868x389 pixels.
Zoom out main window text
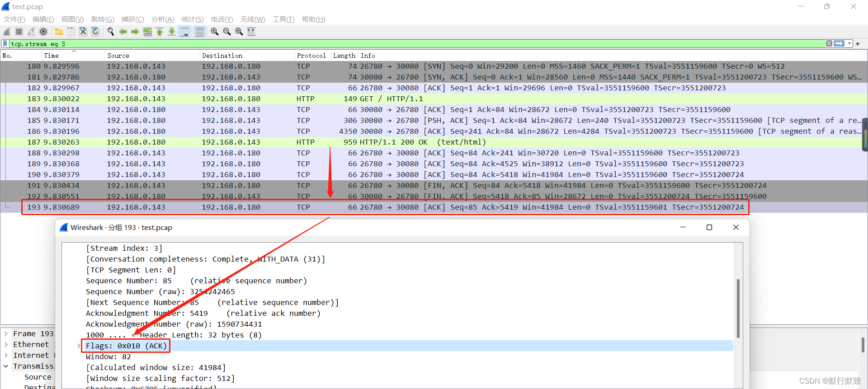pos(227,32)
